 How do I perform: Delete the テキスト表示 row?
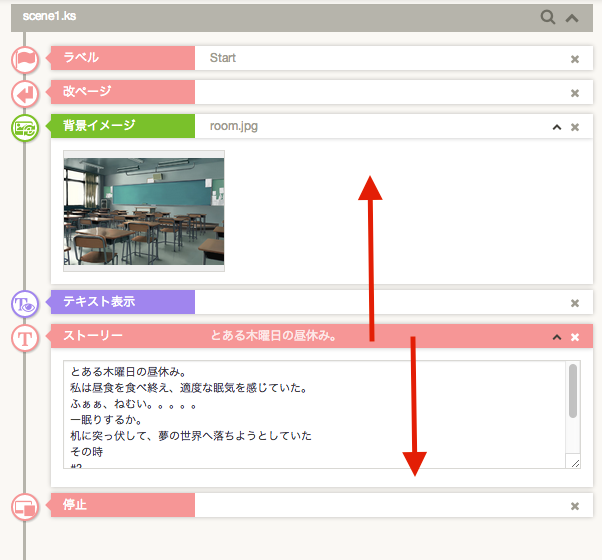click(575, 303)
